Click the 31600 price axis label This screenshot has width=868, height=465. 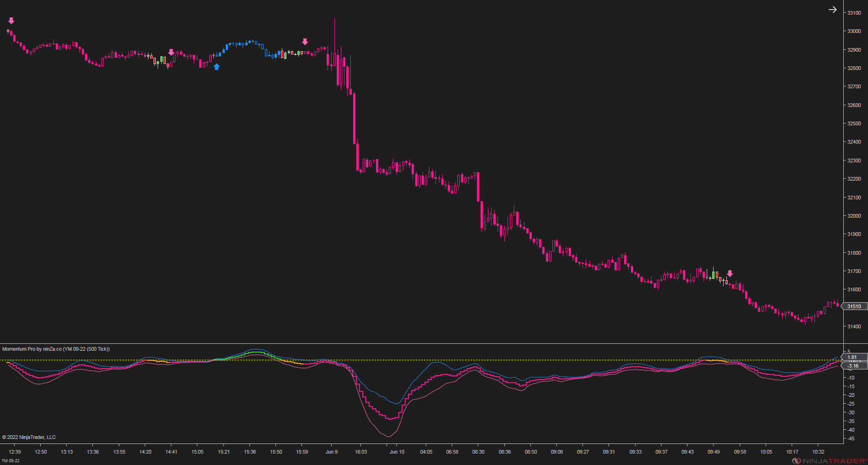coord(854,289)
